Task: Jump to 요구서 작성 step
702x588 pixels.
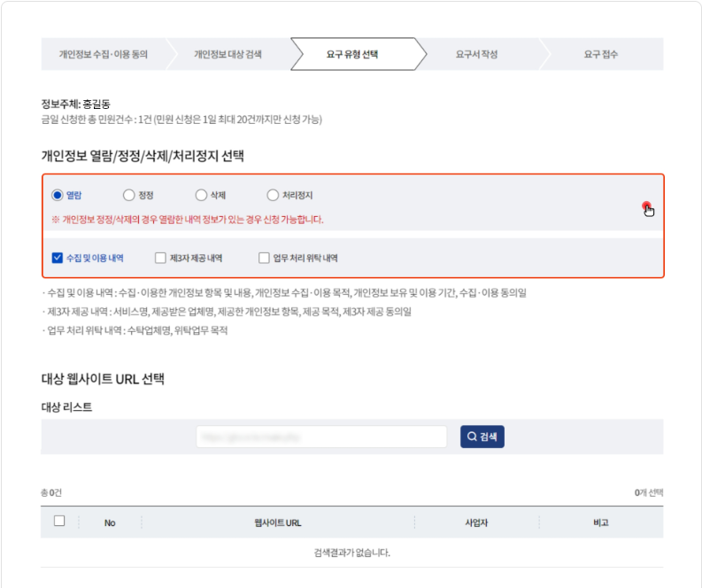Action: tap(477, 54)
